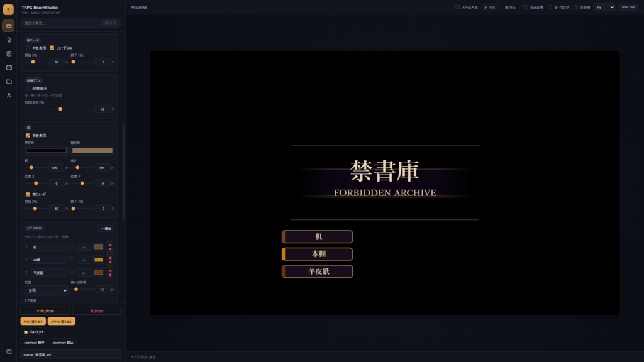Image resolution: width=644 pixels, height=362 pixels.
Task: Click the 机 tab in the preview
Action: [x=317, y=237]
